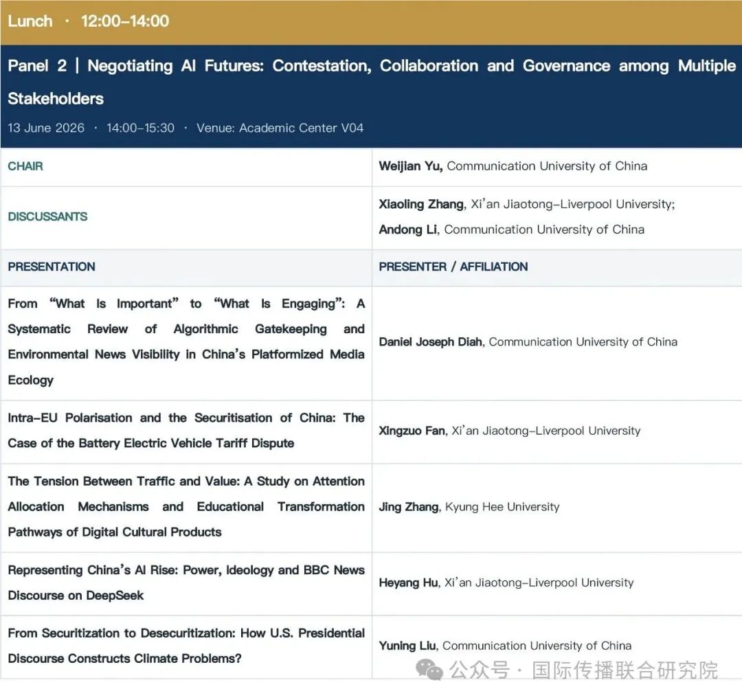Select the Securitization to Desecuritization title

point(186,646)
